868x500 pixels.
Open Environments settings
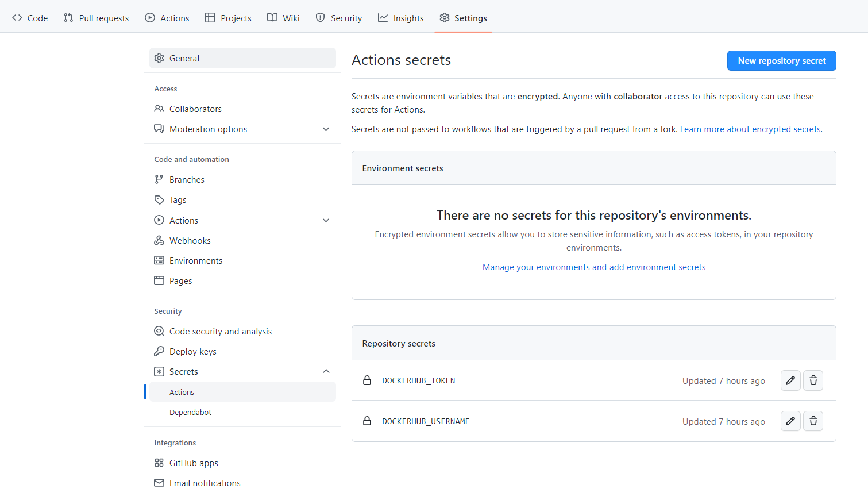point(242,260)
